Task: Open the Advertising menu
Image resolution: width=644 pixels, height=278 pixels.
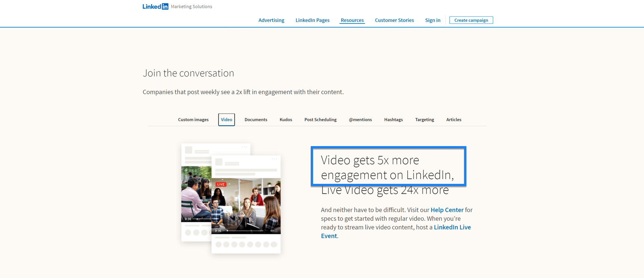Action: (271, 20)
